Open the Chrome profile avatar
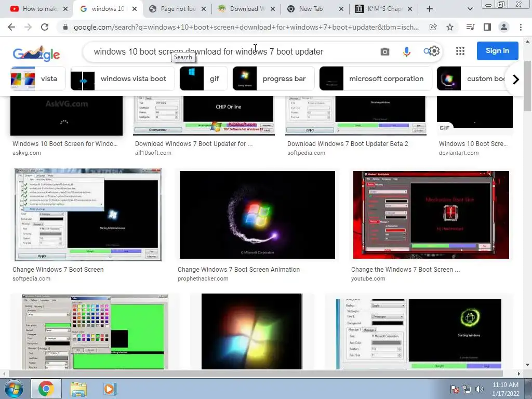 coord(504,27)
